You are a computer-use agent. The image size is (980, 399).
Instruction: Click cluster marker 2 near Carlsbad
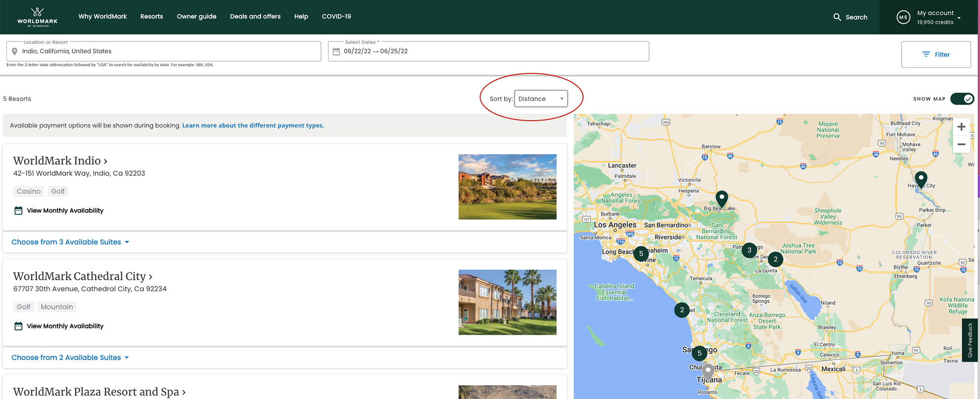pos(682,310)
